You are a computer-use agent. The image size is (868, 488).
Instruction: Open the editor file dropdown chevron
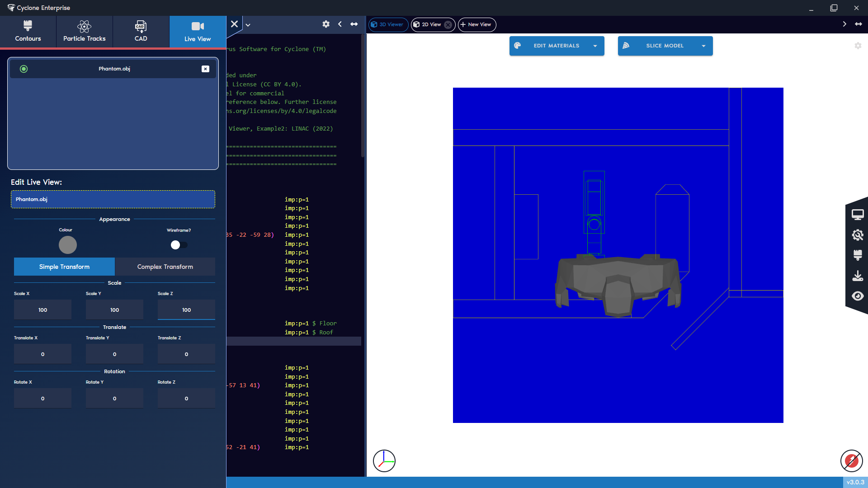(247, 25)
